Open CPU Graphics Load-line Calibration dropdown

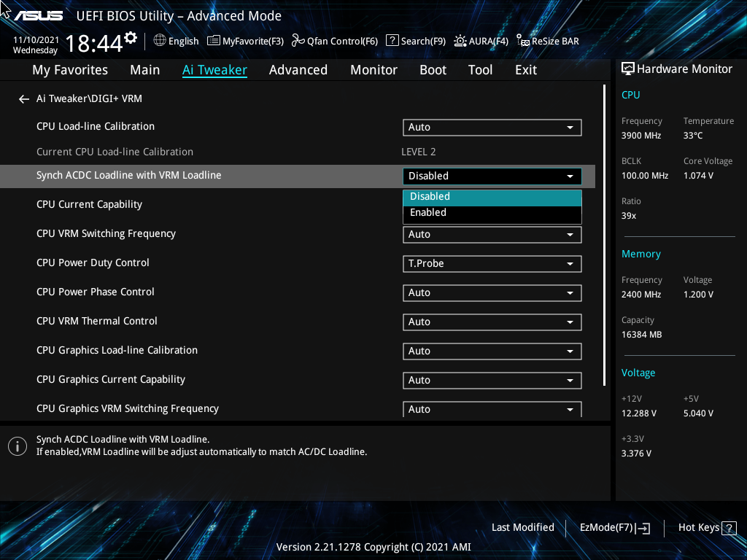pos(492,351)
